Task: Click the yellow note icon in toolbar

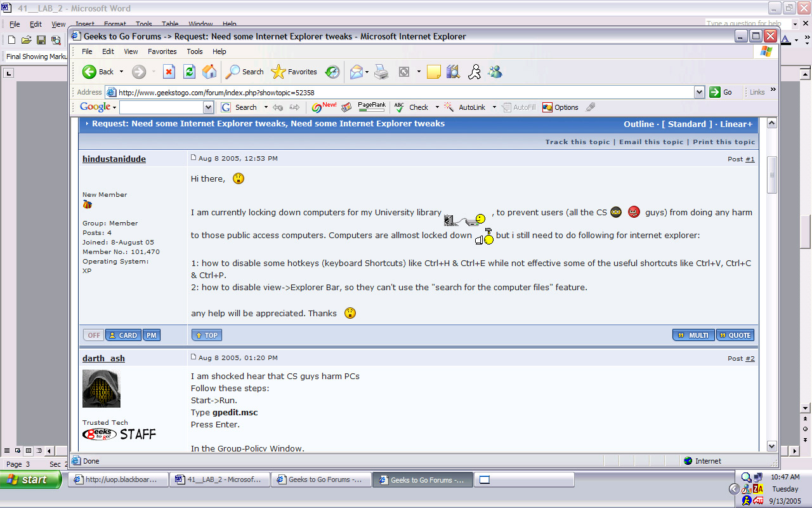Action: point(434,72)
